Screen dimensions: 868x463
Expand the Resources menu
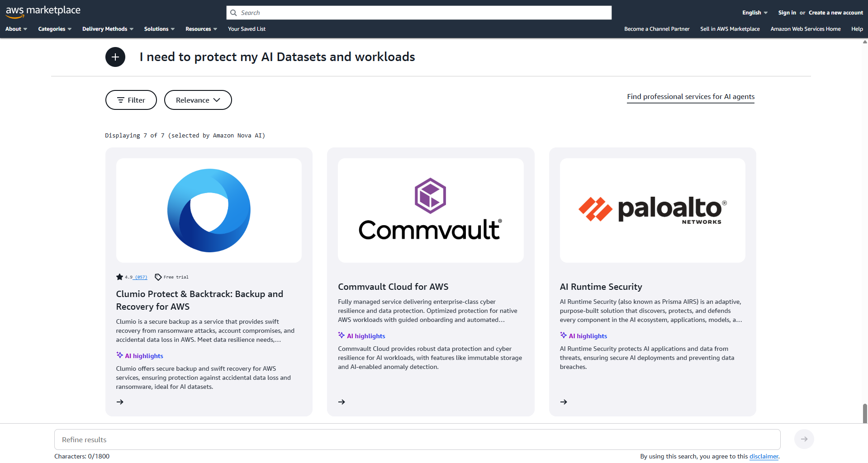(201, 29)
